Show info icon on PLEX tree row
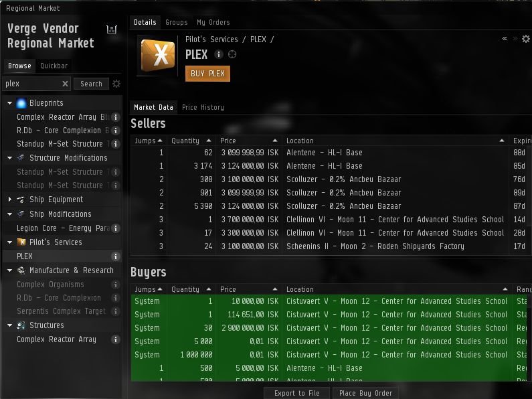This screenshot has width=532, height=399. click(116, 256)
